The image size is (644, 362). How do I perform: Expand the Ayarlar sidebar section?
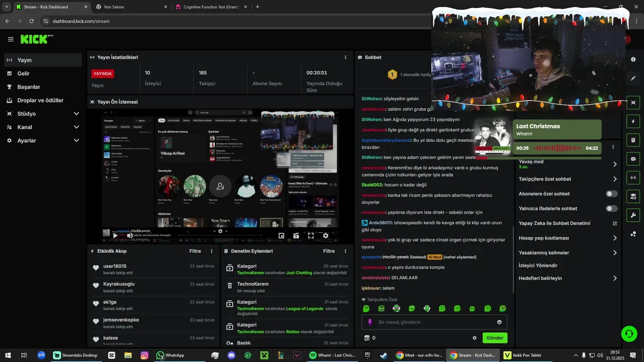pos(43,141)
